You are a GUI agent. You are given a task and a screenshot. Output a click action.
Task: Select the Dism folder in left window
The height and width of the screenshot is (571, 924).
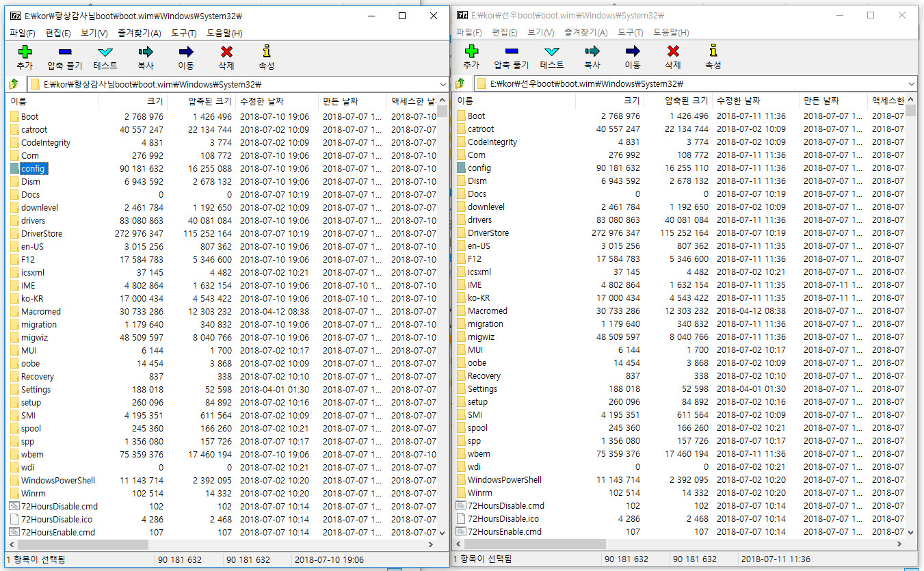point(30,181)
